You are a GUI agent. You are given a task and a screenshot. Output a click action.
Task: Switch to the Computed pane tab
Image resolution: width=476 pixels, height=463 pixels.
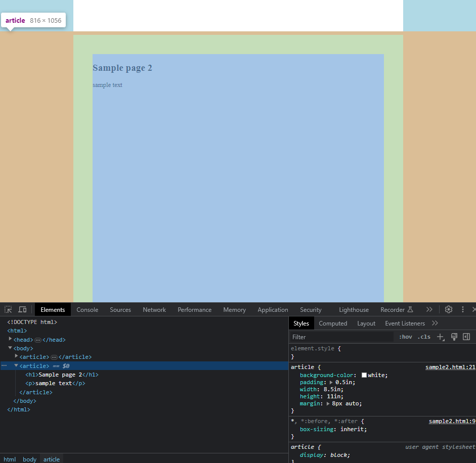pyautogui.click(x=333, y=323)
